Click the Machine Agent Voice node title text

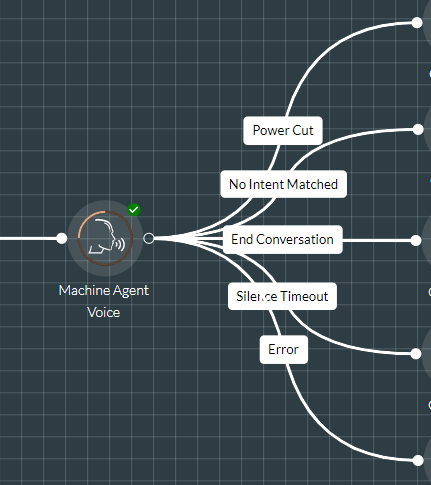click(104, 301)
